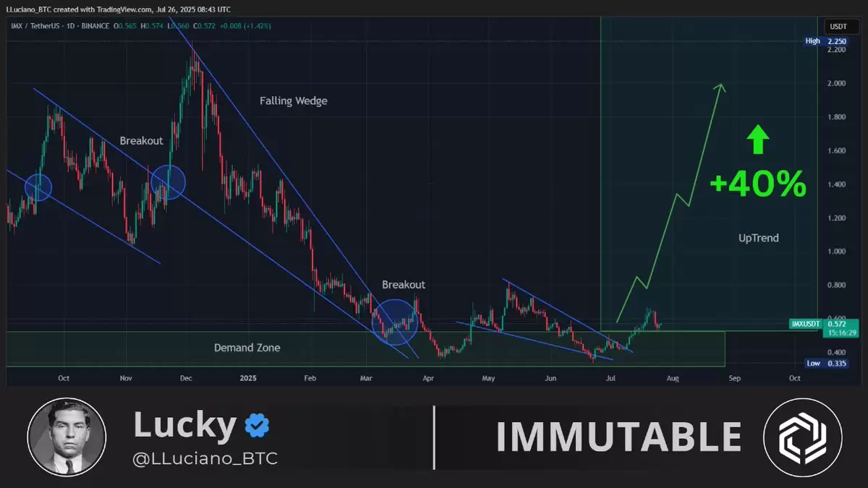Screen dimensions: 868x488
Task: Click the Lucky display name
Action: (x=185, y=426)
